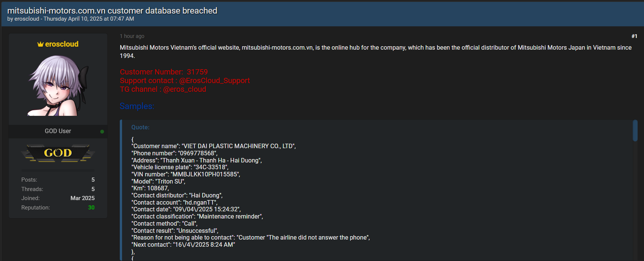Click the crown icon beside eroscloud username
The height and width of the screenshot is (261, 644).
click(41, 44)
